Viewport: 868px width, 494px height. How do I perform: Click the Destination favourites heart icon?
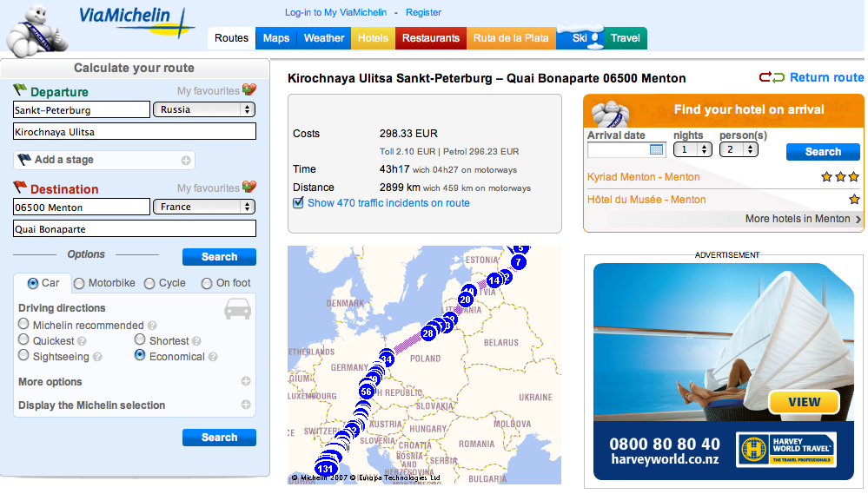point(249,188)
